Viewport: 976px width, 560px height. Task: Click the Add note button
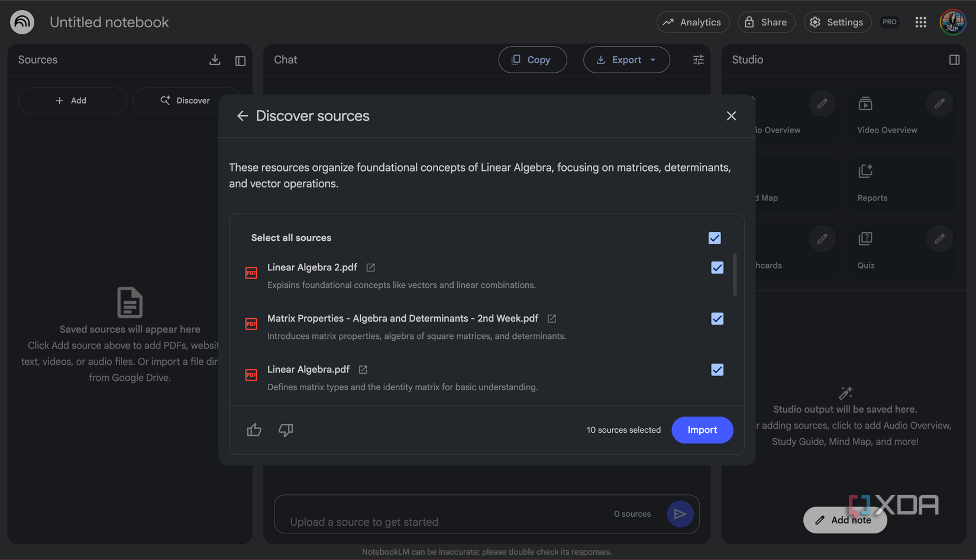coord(845,520)
